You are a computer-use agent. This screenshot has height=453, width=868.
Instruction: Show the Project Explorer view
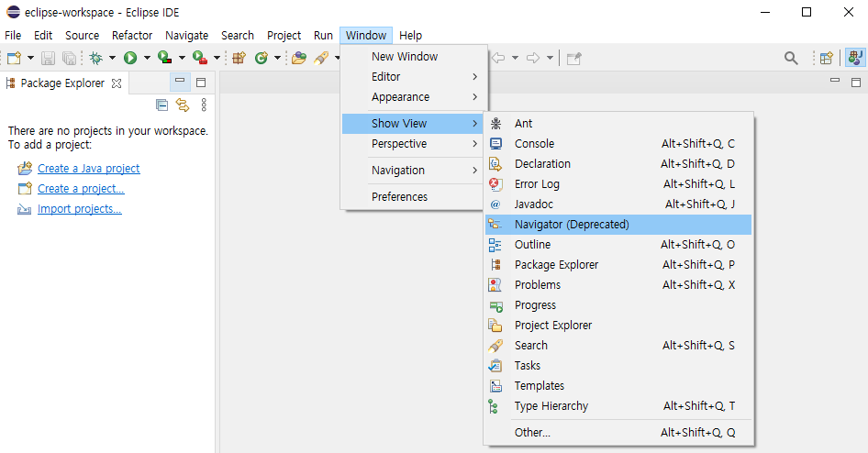click(x=618, y=326)
